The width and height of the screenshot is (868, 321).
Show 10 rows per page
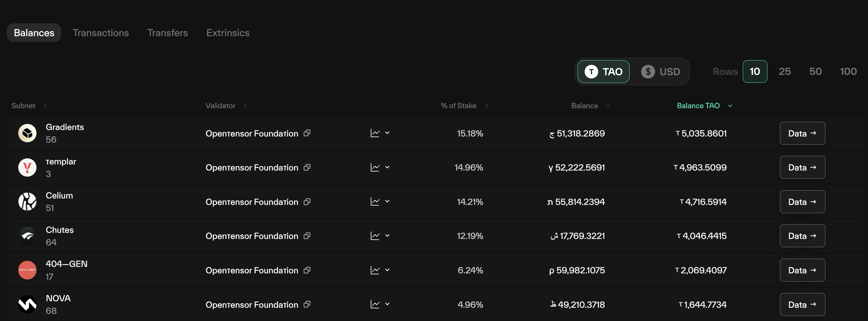pos(755,72)
